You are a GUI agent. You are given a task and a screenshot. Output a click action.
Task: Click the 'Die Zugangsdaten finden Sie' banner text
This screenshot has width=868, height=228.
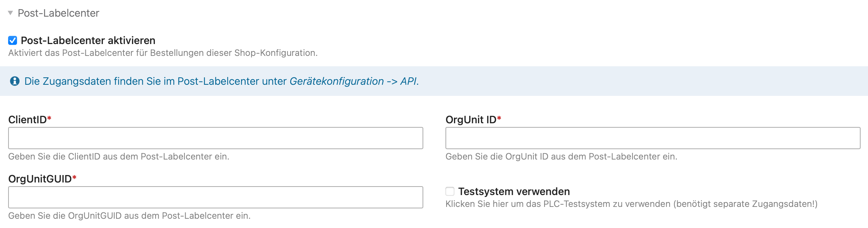tap(155, 81)
